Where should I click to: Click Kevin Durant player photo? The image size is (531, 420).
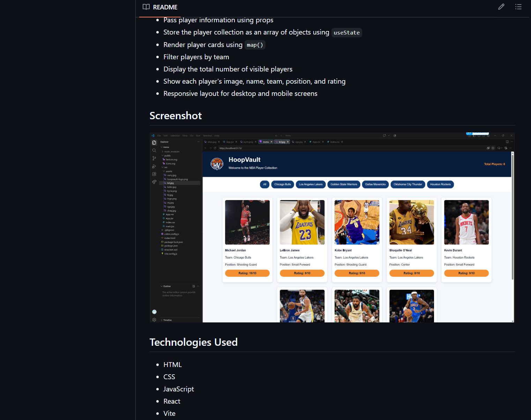[x=466, y=222]
